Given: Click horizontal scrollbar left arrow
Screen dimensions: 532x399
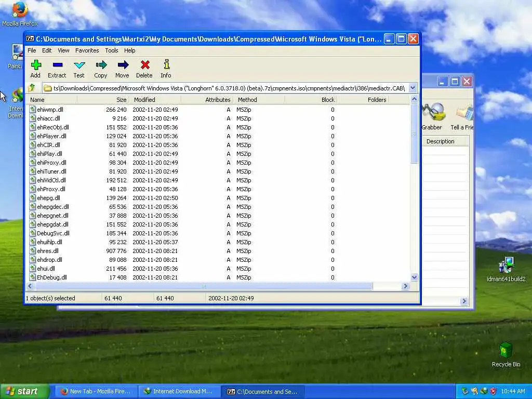Looking at the screenshot, I should [x=30, y=286].
